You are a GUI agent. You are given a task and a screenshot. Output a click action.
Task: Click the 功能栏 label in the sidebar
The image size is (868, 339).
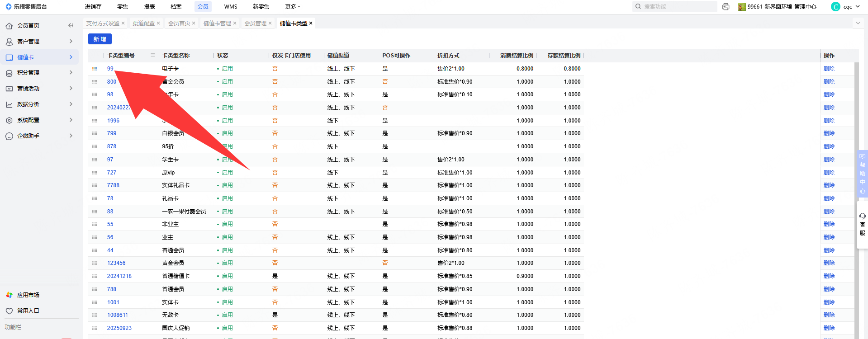pyautogui.click(x=13, y=327)
